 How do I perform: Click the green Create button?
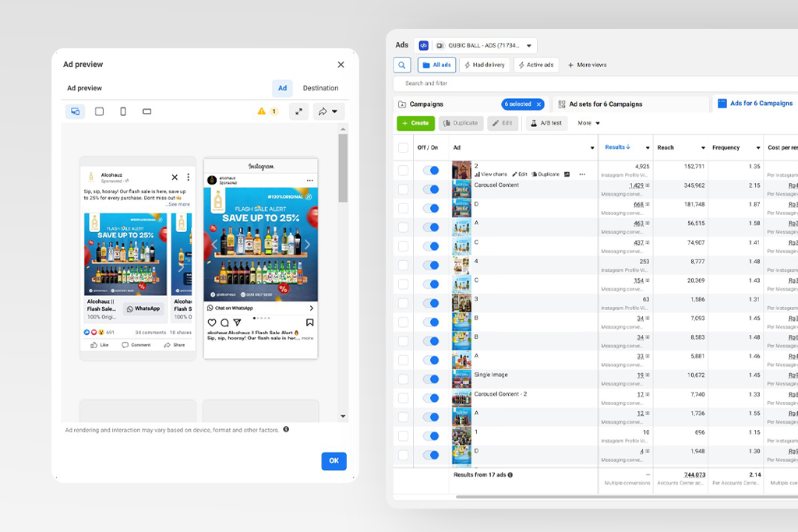[415, 123]
